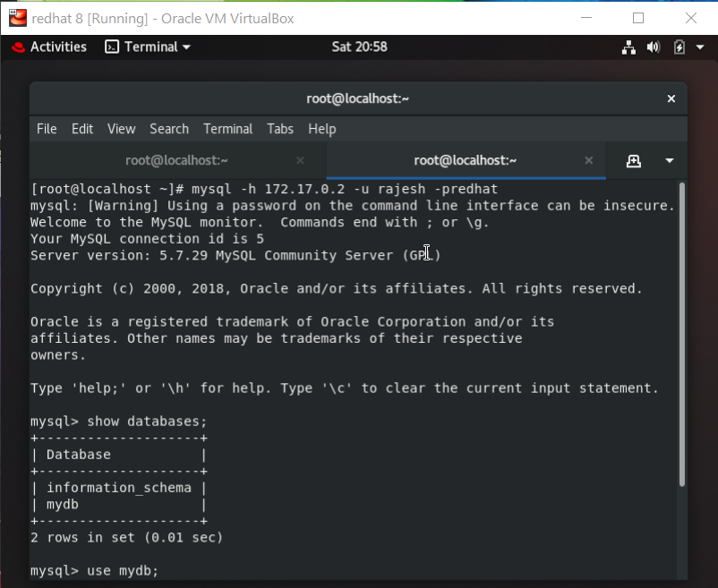Screen dimensions: 718x588
Task: Open the Search menu
Action: click(169, 129)
